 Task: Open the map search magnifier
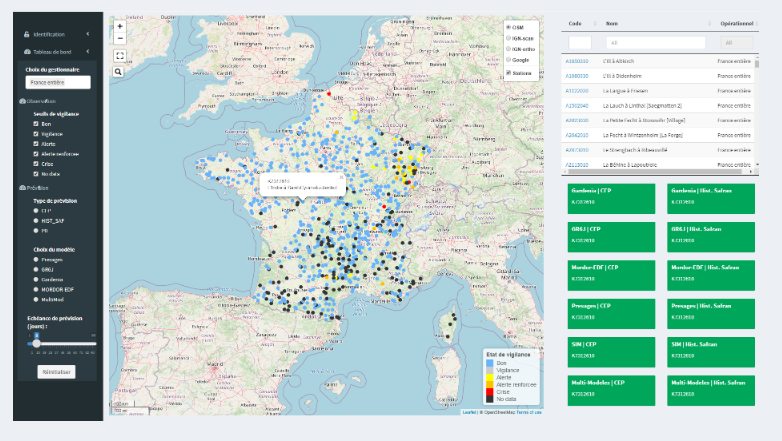(119, 72)
